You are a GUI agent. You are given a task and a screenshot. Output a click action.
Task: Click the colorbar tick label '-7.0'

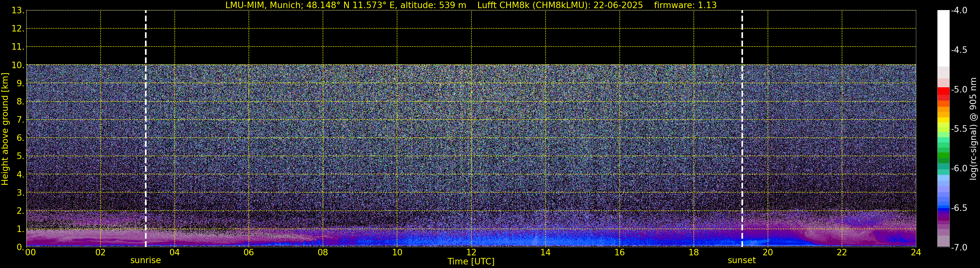click(959, 248)
